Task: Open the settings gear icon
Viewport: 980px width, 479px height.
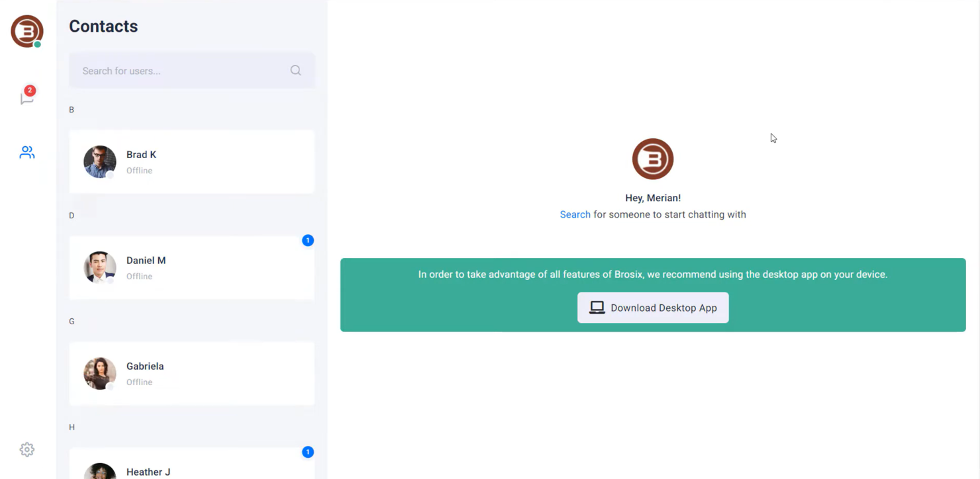Action: pyautogui.click(x=27, y=450)
